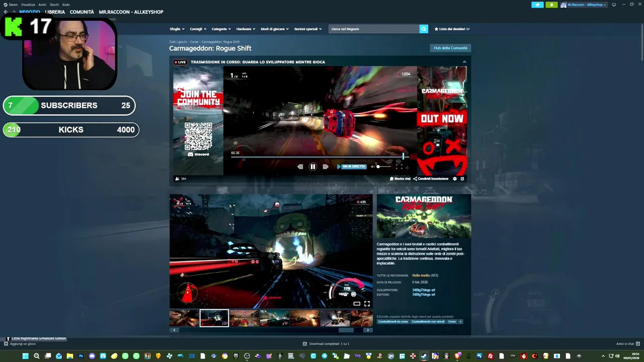The width and height of the screenshot is (644, 362).
Task: Click the 'Combattimenti con veicoli' tag
Action: pos(428,322)
